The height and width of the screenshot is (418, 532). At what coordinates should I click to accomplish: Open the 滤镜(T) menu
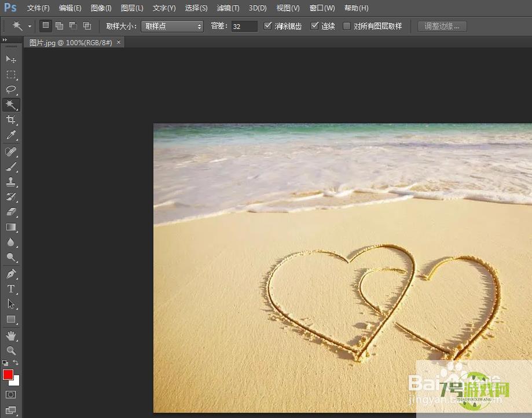tap(228, 8)
